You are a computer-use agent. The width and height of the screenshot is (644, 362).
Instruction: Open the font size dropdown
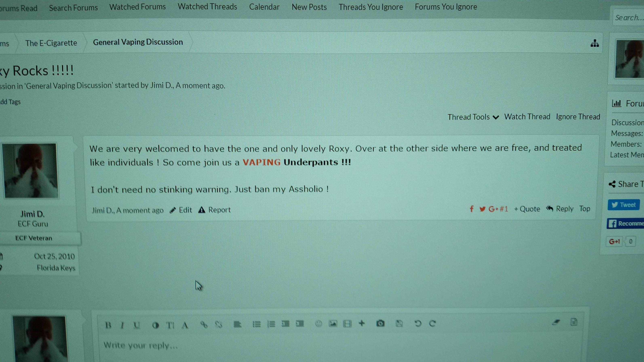point(170,325)
